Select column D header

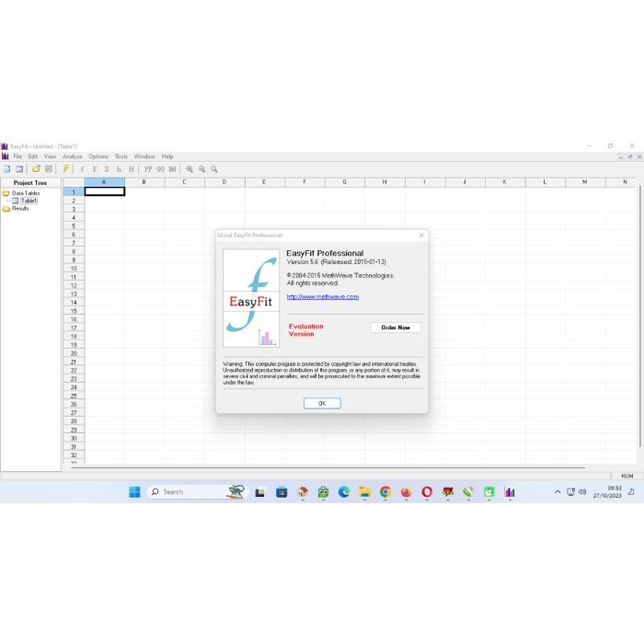[224, 182]
